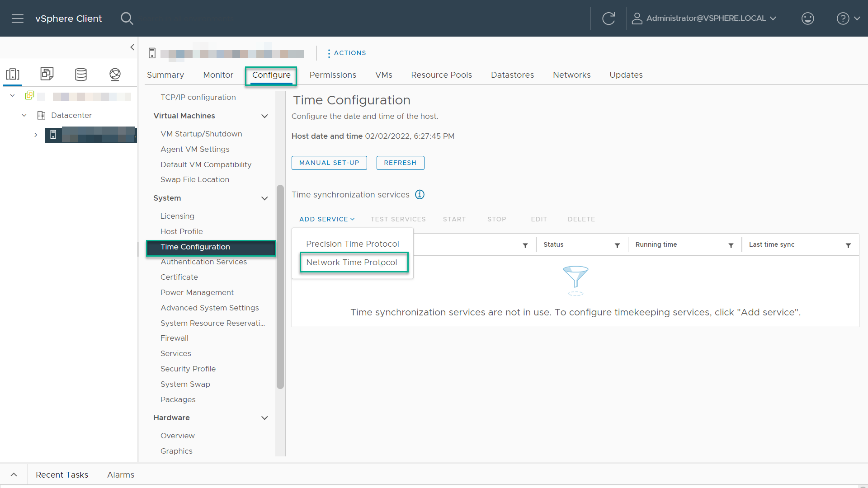Click the smiley face feedback icon

tap(808, 18)
